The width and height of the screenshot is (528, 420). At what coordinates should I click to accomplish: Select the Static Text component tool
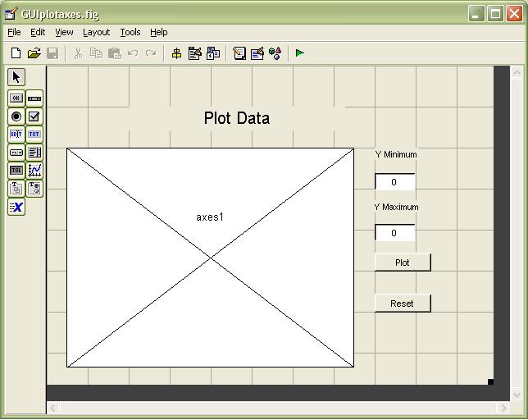click(x=34, y=135)
